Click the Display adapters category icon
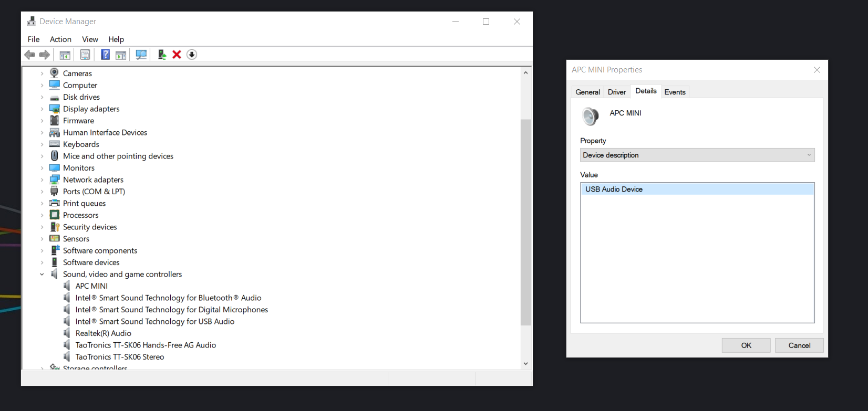This screenshot has height=411, width=868. (55, 109)
